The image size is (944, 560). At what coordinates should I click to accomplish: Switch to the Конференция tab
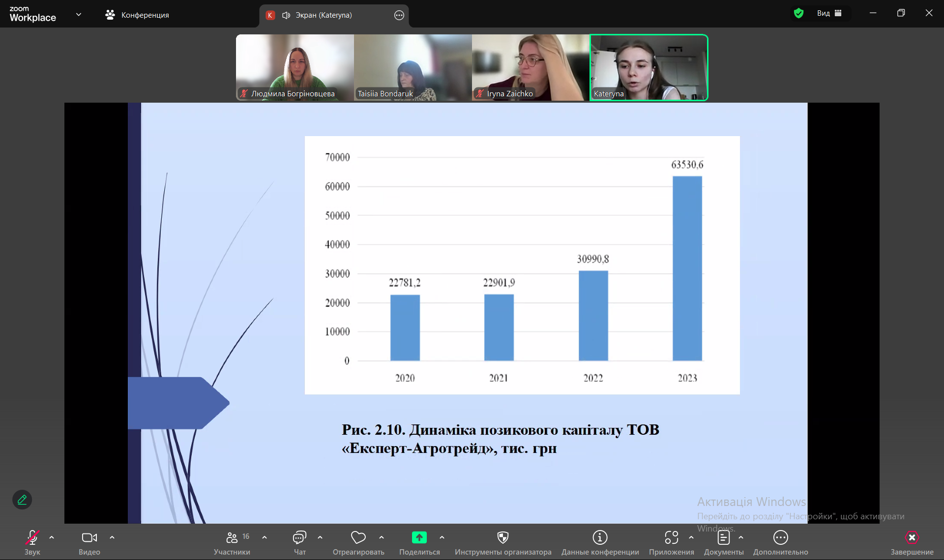click(137, 15)
